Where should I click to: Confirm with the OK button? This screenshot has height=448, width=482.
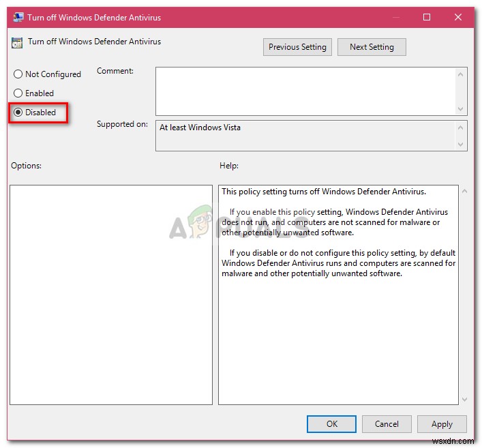click(331, 424)
